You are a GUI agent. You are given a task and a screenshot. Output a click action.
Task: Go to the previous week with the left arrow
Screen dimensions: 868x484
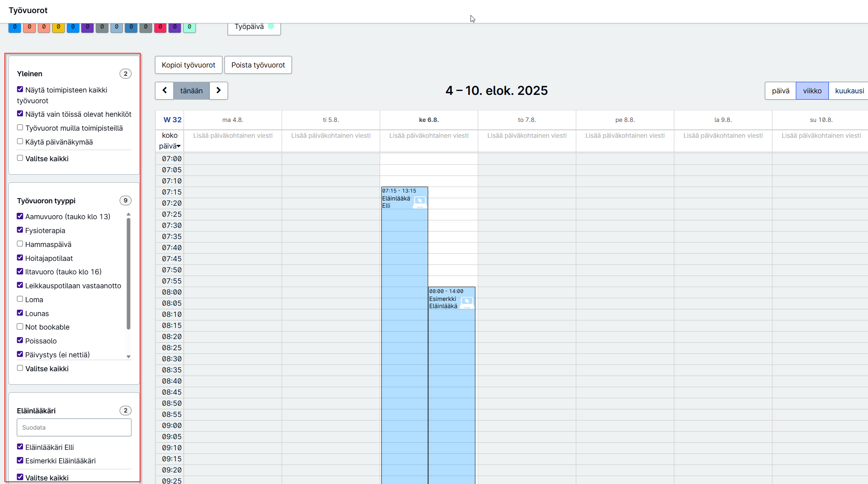coord(164,91)
